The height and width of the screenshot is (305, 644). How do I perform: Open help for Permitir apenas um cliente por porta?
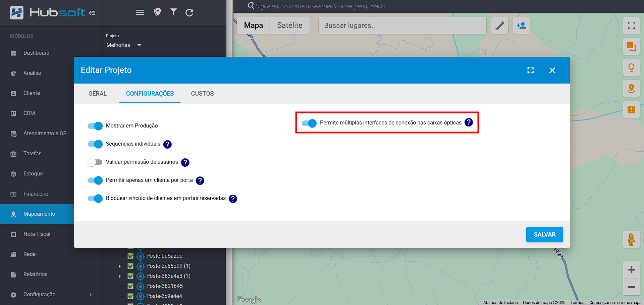200,181
